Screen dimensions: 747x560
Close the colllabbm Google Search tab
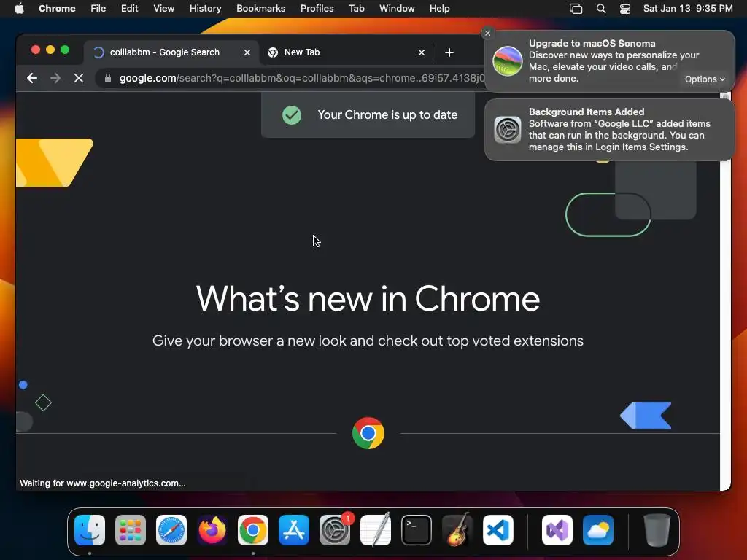point(247,52)
